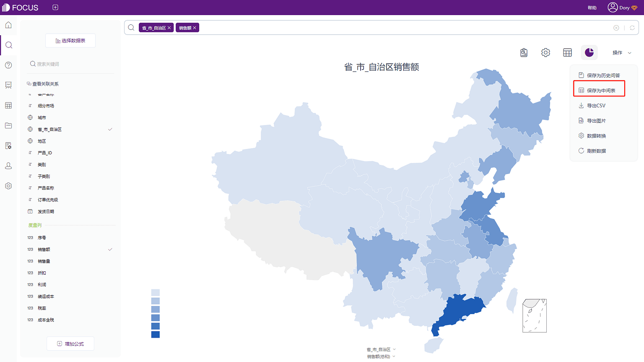
Task: Open the report document sidebar icon
Action: click(8, 146)
